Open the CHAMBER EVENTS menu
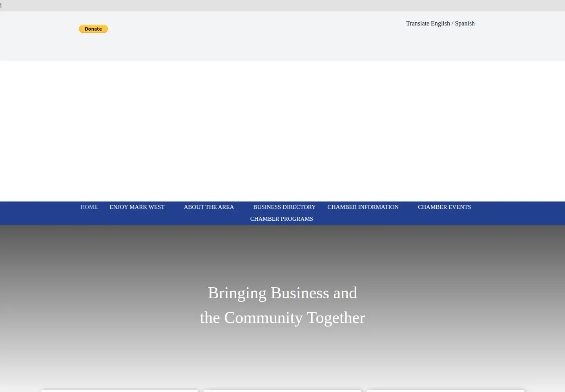 (x=444, y=207)
